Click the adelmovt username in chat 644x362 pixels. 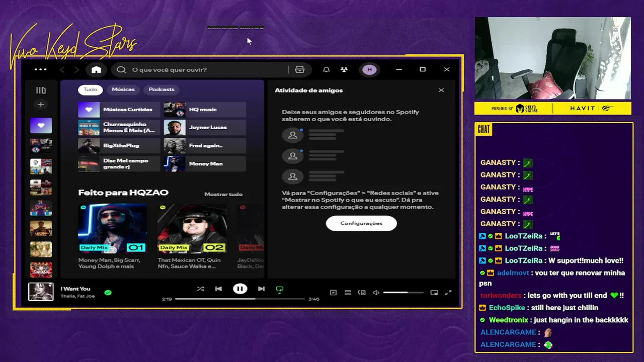pos(513,273)
